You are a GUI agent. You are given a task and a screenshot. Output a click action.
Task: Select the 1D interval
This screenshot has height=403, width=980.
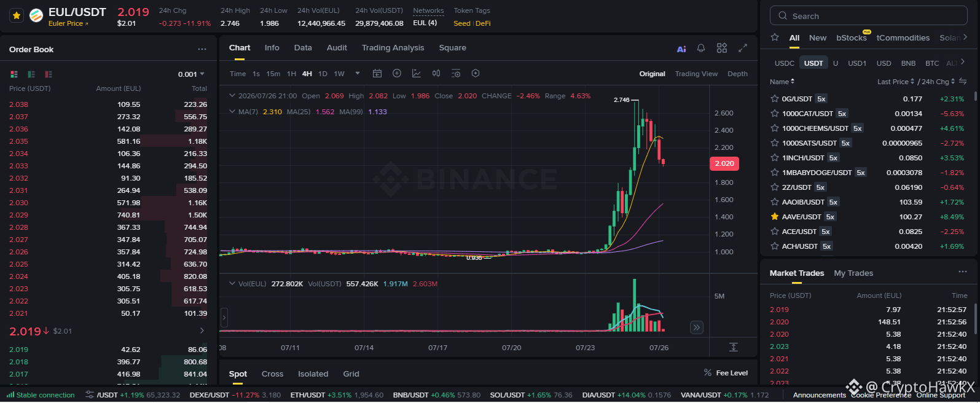[323, 74]
